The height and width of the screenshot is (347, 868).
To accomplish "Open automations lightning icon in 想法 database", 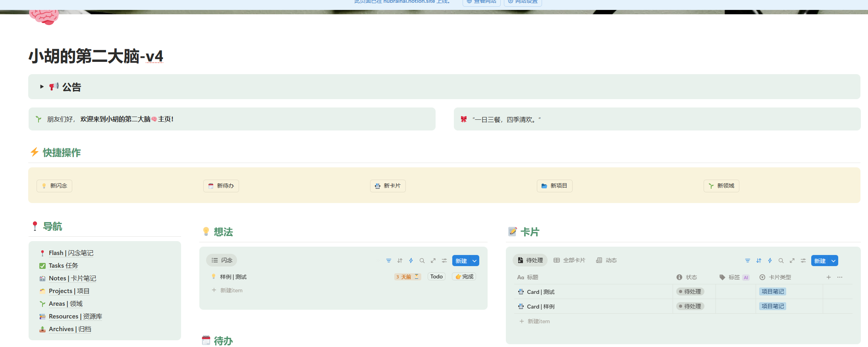I will [x=411, y=261].
